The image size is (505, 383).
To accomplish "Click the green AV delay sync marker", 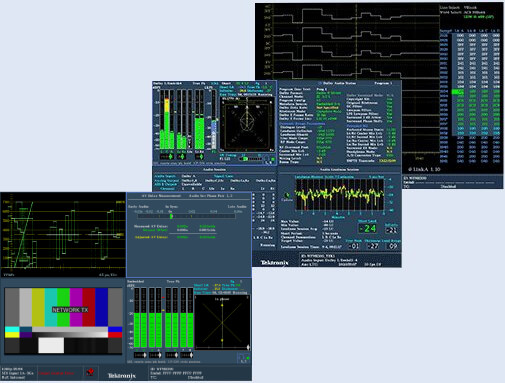I will click(x=171, y=216).
